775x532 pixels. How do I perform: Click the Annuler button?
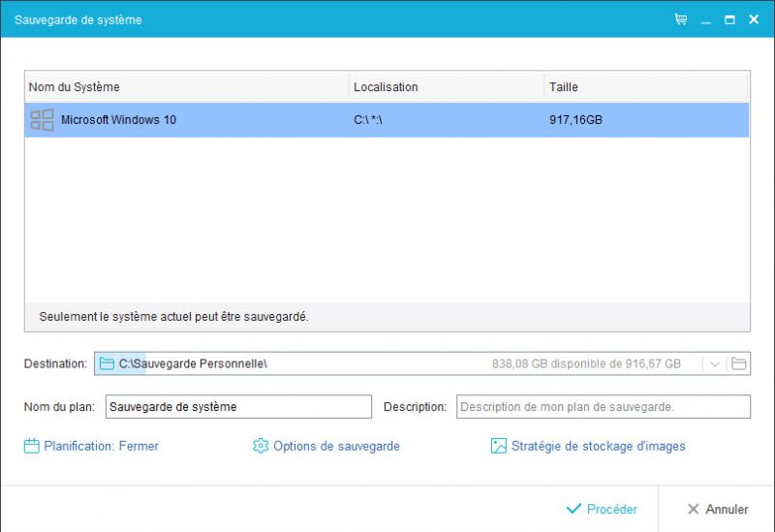point(718,509)
